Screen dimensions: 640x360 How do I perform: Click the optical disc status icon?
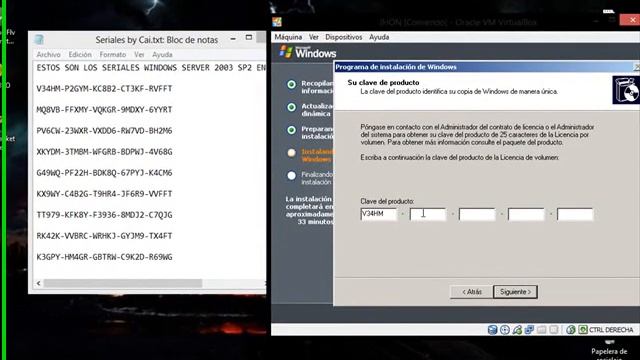[x=505, y=329]
